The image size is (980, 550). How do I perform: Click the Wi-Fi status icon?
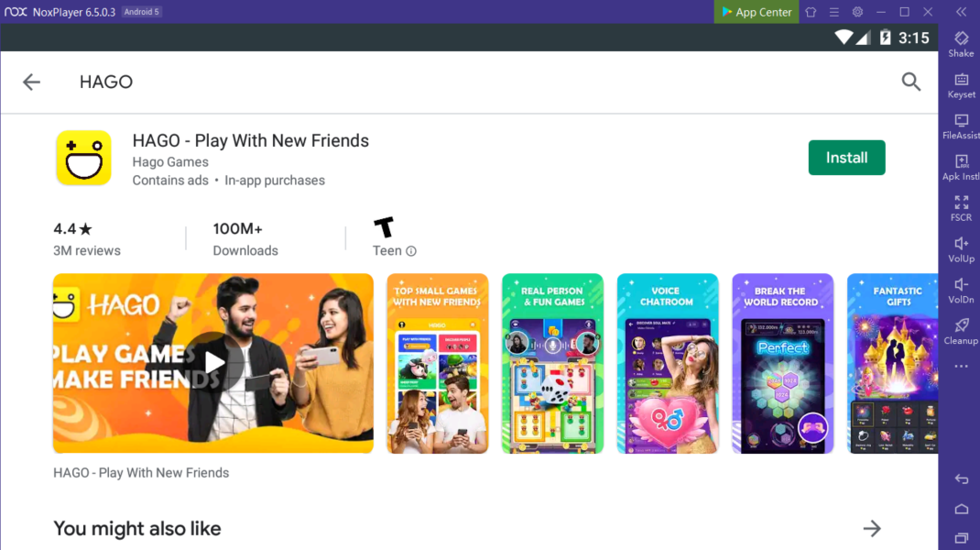(844, 38)
